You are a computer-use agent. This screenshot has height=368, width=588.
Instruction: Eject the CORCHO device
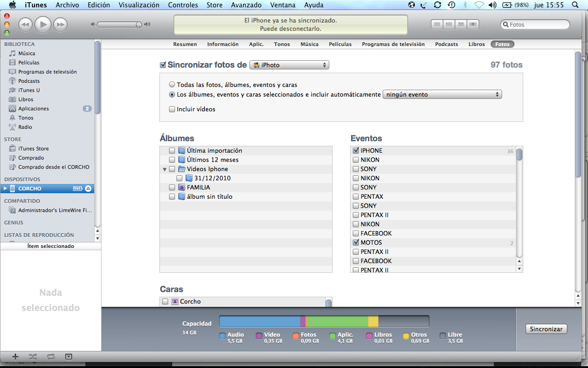(88, 189)
